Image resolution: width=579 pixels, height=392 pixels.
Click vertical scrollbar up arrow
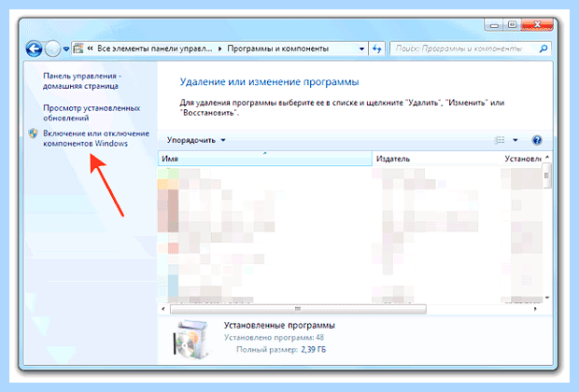(x=547, y=157)
